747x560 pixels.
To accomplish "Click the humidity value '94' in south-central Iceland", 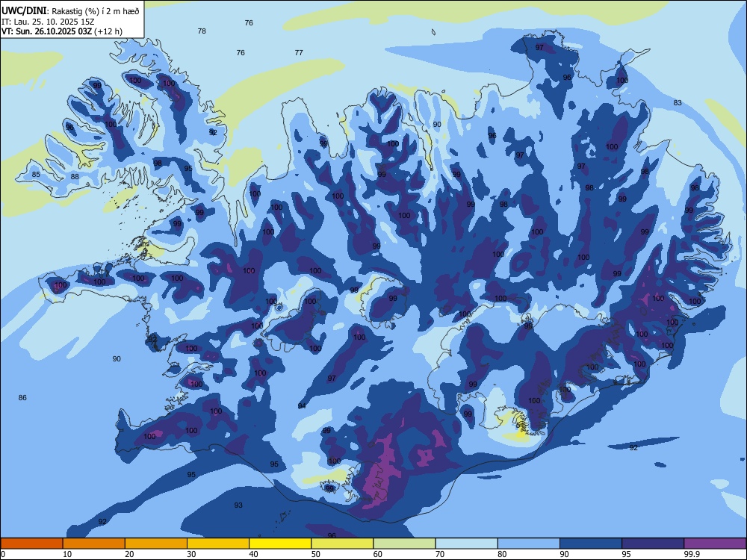I will (302, 405).
